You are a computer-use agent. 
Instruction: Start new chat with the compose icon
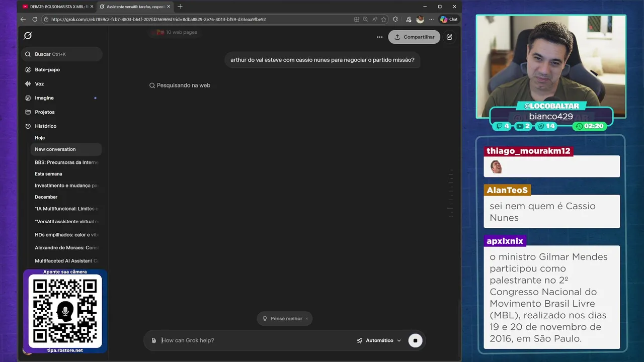449,37
